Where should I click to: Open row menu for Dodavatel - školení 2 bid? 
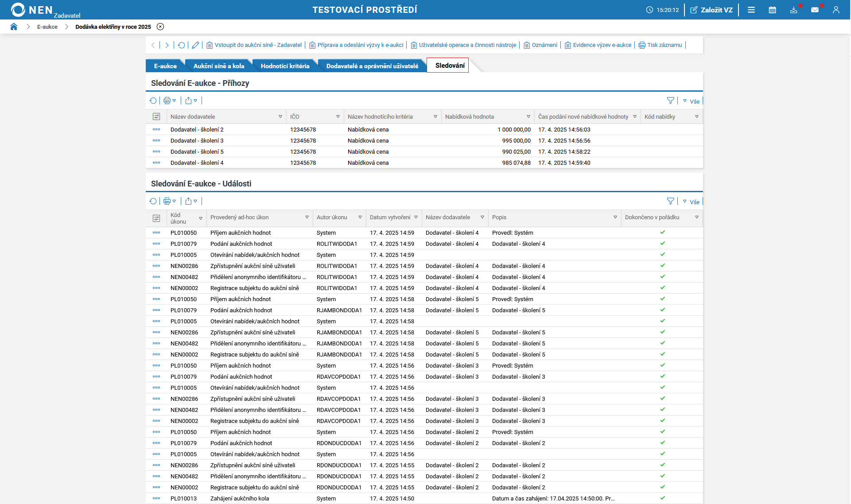156,129
